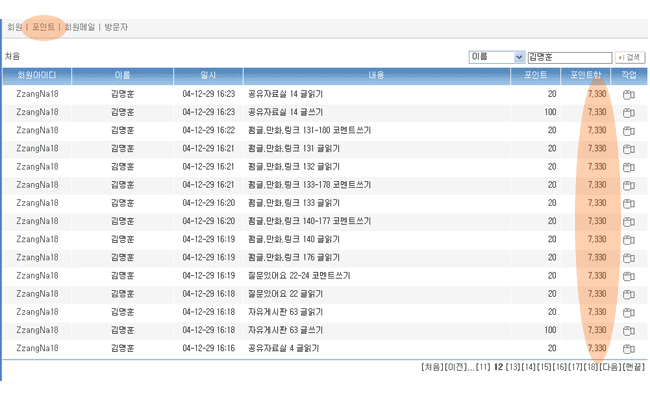Jump to the [맨끝] last page link
Image resolution: width=650 pixels, height=400 pixels.
(634, 367)
